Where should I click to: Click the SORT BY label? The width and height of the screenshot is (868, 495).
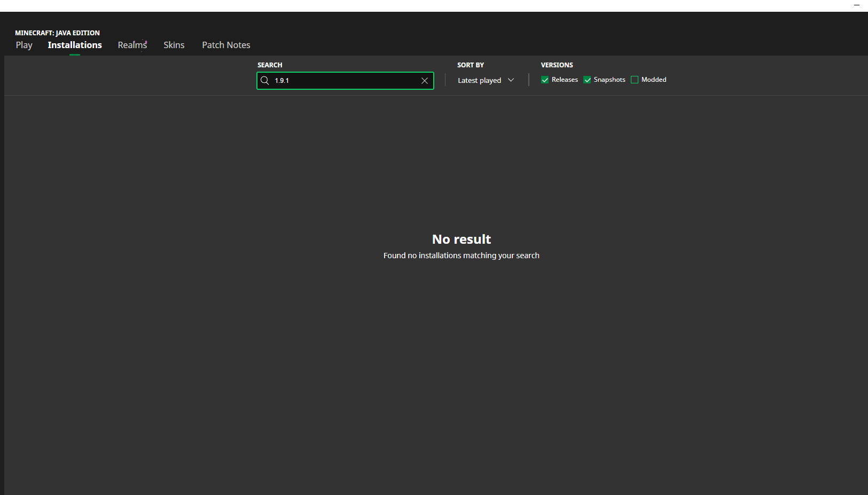click(x=471, y=65)
